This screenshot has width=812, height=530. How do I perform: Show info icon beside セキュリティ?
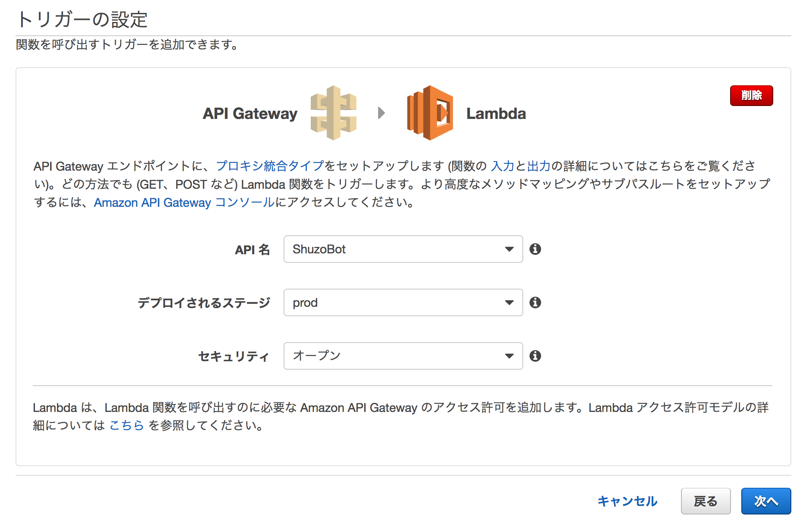tap(535, 356)
